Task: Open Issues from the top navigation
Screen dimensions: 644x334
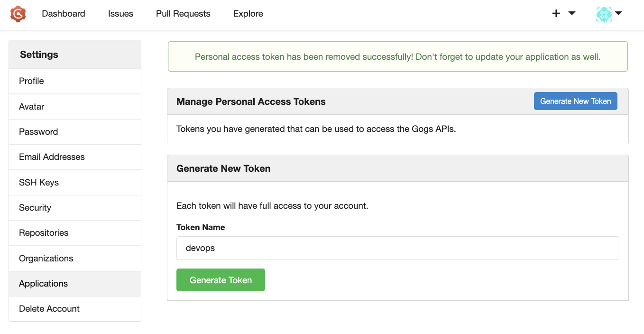Action: point(120,14)
